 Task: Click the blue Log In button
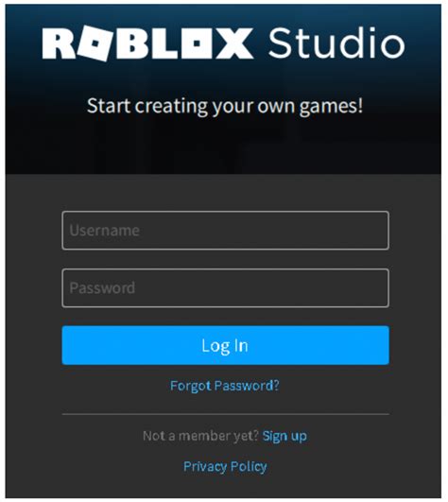(x=226, y=345)
